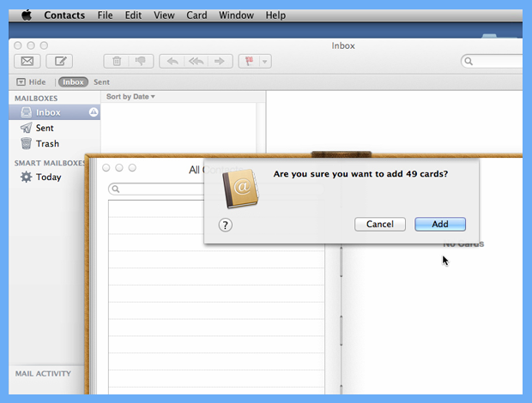Flag the message with red flag icon
This screenshot has width=532, height=403.
[x=250, y=62]
